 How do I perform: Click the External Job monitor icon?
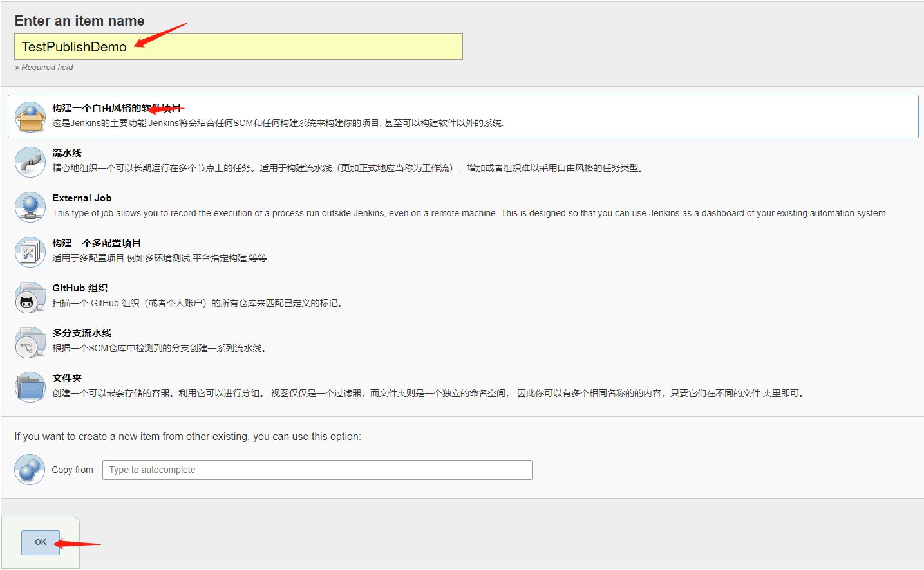[x=30, y=207]
